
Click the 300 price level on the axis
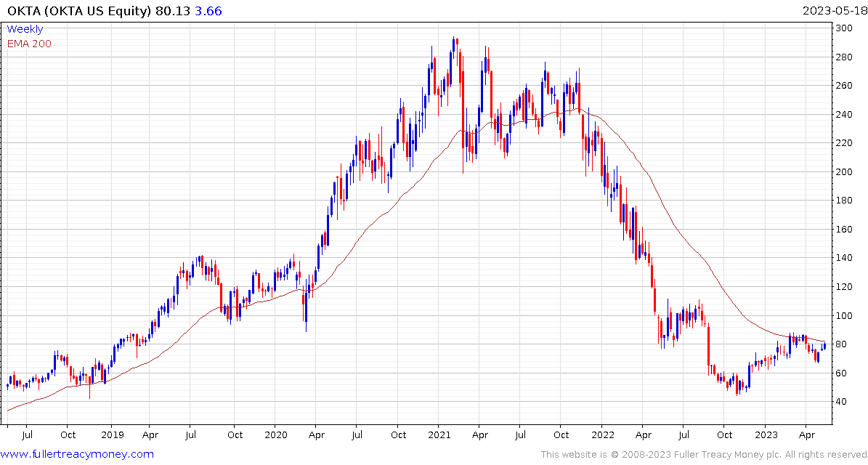click(x=844, y=28)
